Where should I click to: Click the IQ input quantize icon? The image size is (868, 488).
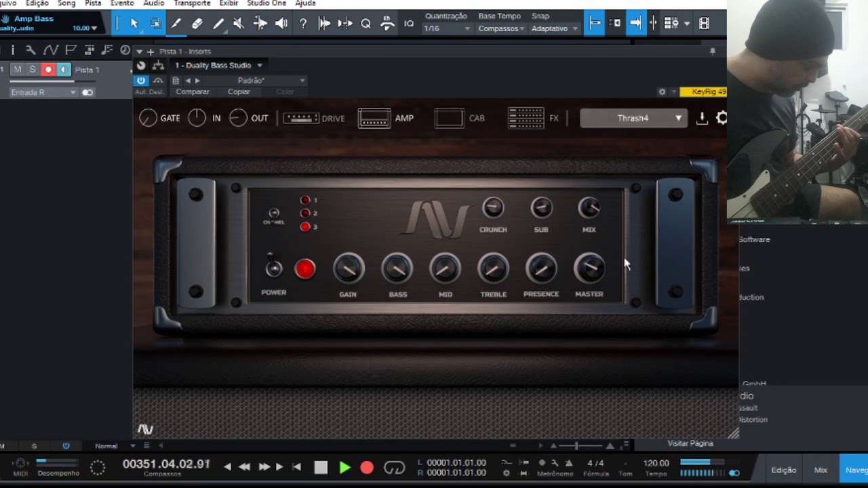coord(408,24)
